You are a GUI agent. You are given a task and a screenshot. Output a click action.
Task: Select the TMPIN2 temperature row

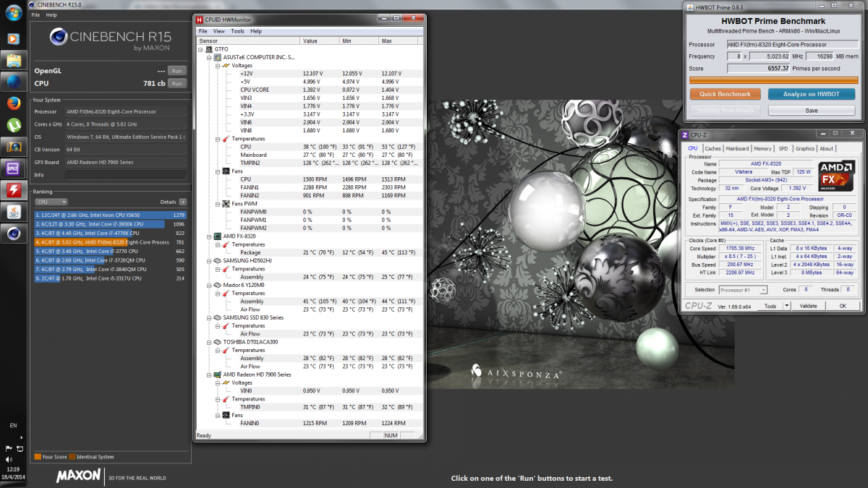coord(310,163)
